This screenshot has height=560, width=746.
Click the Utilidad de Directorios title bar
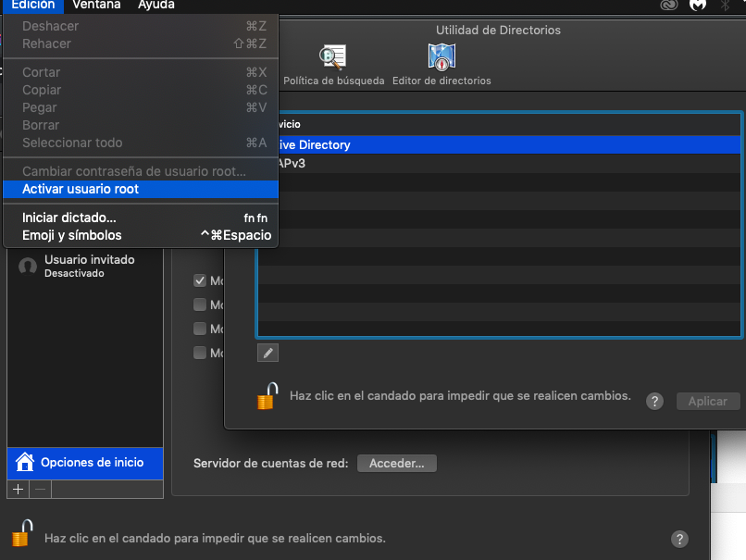(498, 30)
